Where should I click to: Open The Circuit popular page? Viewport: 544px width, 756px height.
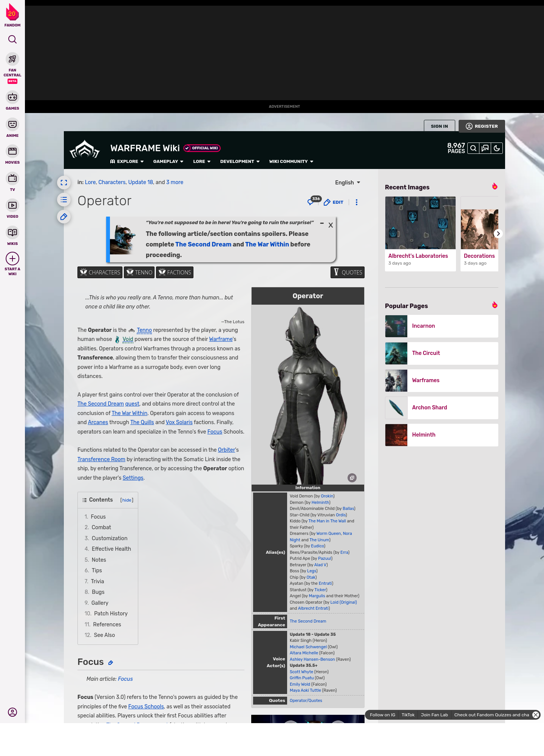click(442, 353)
